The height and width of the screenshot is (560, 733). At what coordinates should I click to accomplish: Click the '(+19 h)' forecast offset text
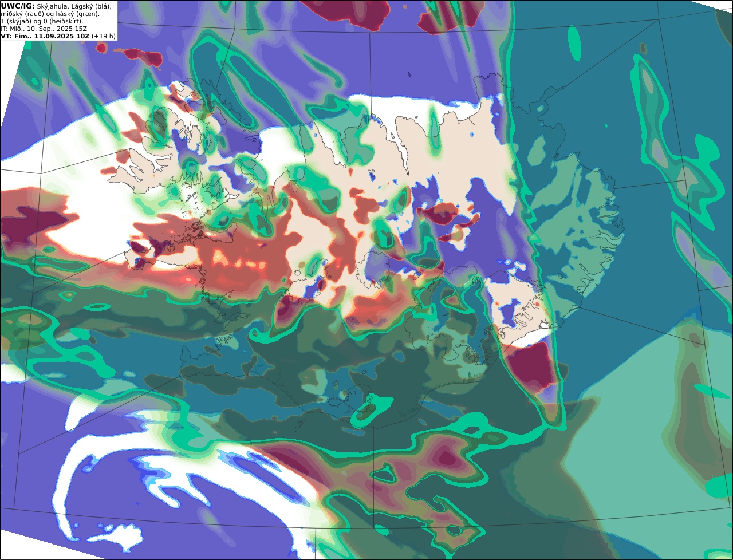pyautogui.click(x=104, y=36)
